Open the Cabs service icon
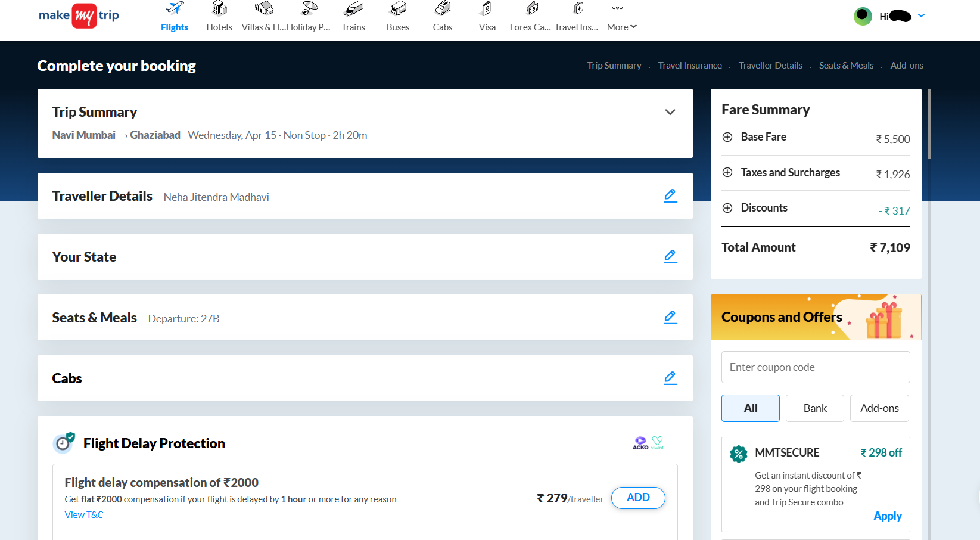This screenshot has height=540, width=980. click(443, 9)
